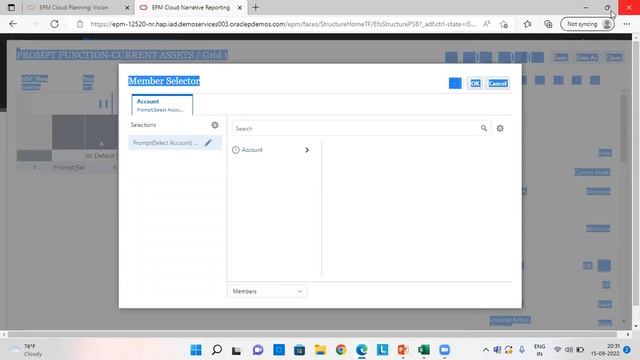Image resolution: width=640 pixels, height=360 pixels.
Task: Switch to Microsoft Edge in the taskbar
Action: point(362,350)
